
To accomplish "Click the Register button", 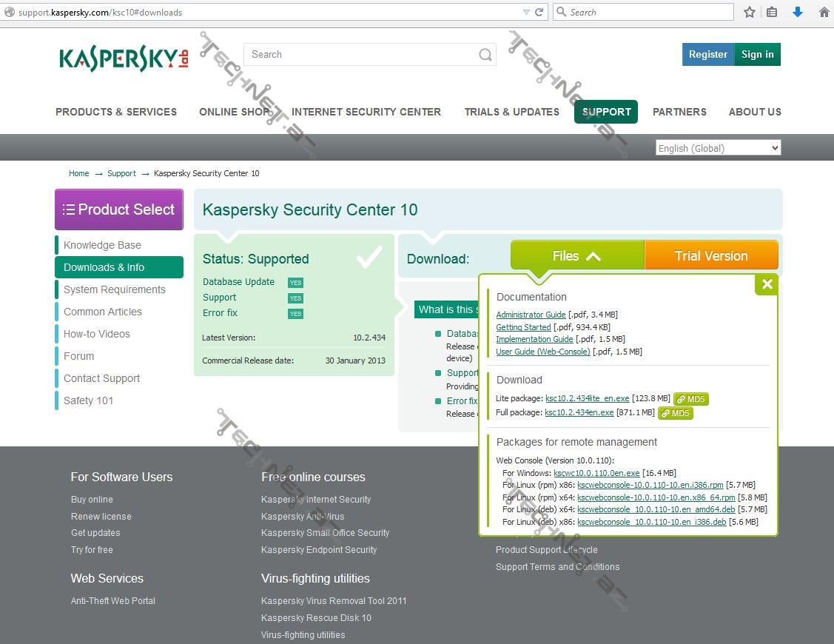I will click(x=707, y=54).
